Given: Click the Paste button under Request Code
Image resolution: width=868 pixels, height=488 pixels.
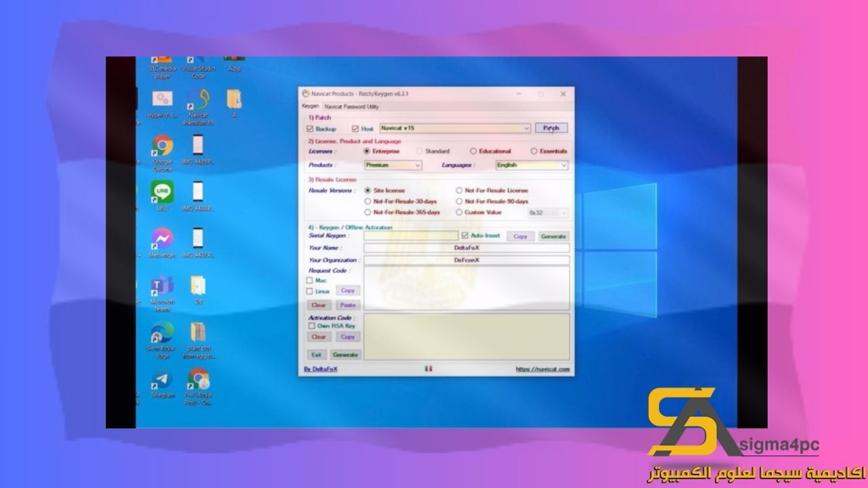Looking at the screenshot, I should pos(348,305).
